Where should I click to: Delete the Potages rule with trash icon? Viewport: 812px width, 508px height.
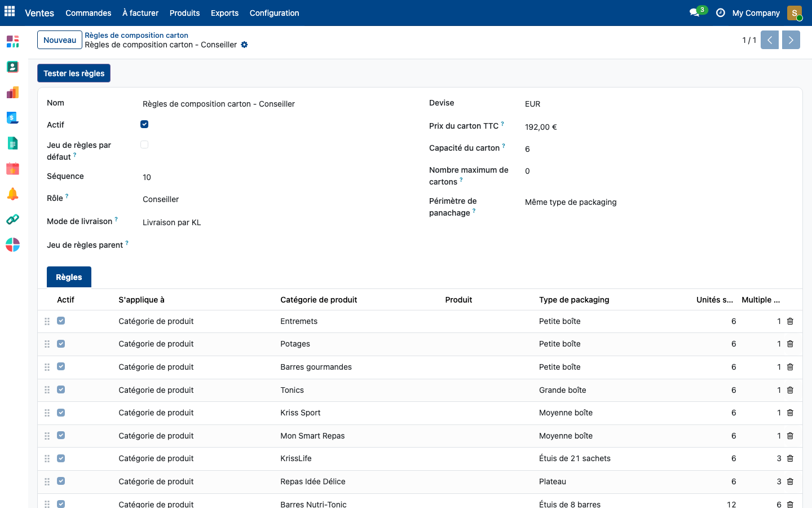[x=790, y=344]
